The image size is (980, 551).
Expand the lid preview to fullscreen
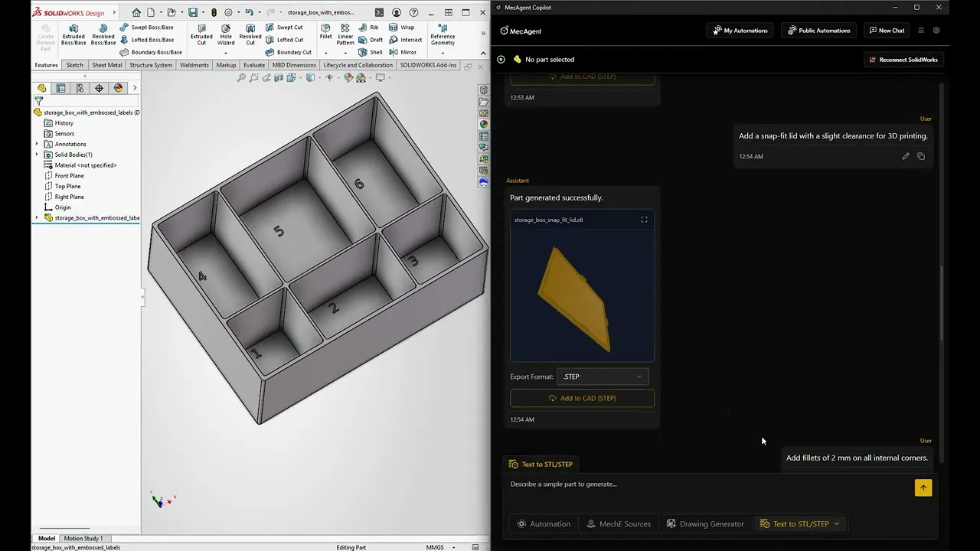[644, 220]
